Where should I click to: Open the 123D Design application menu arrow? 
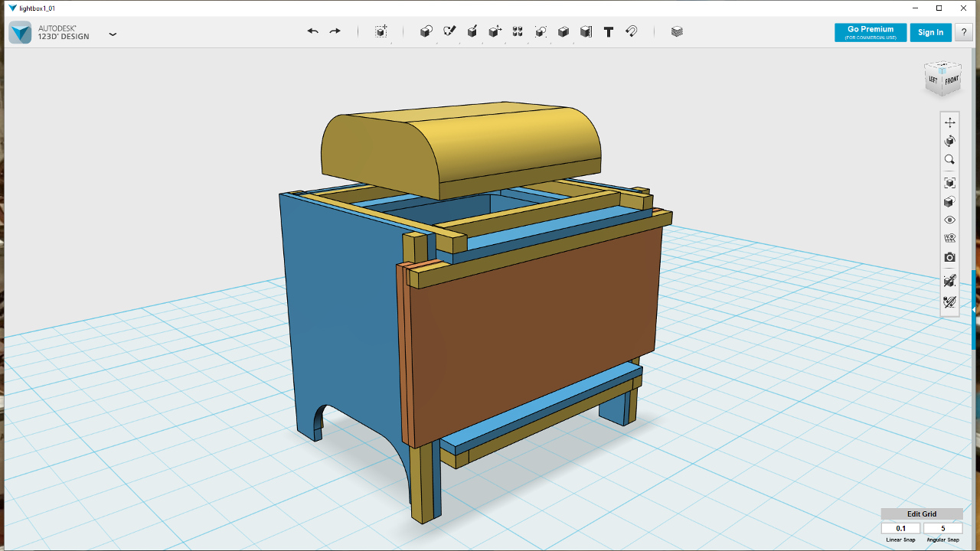coord(113,34)
